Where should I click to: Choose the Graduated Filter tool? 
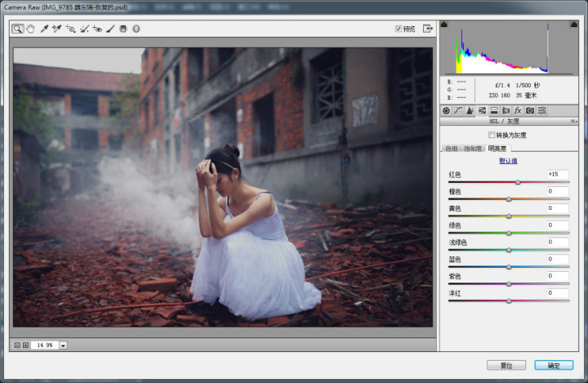[x=123, y=29]
